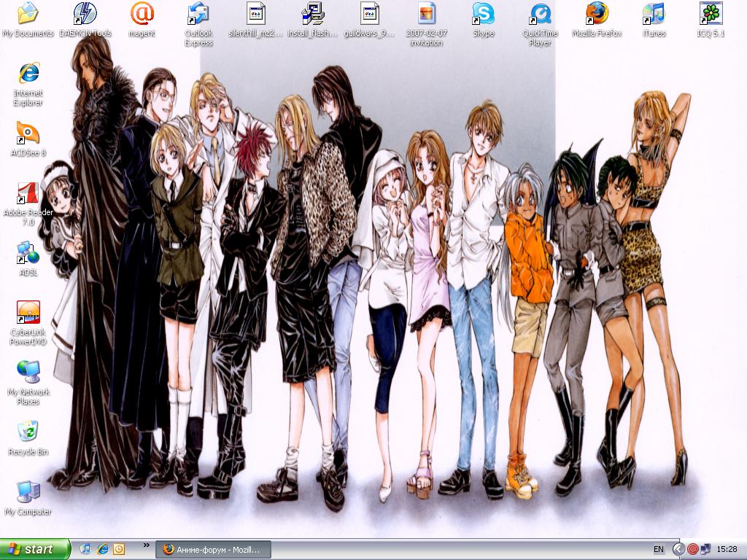
Task: Launch DAEMON Tools from the desktop
Action: (85, 20)
